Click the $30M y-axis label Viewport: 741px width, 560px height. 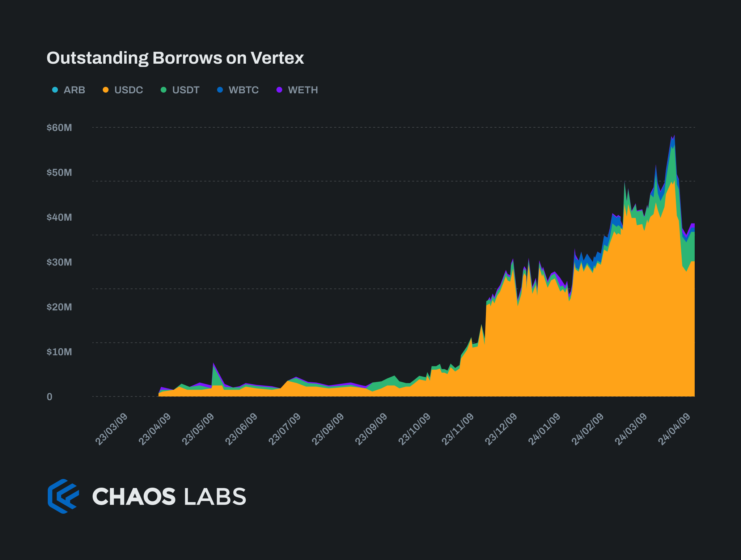tap(59, 262)
